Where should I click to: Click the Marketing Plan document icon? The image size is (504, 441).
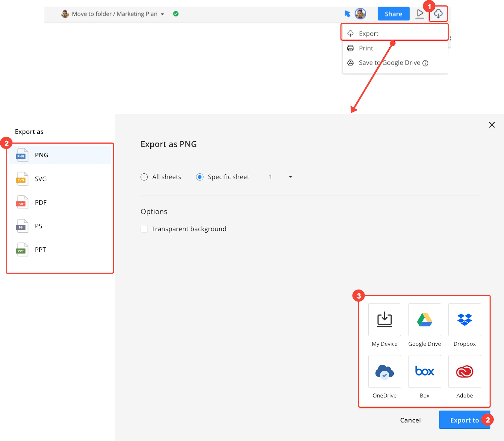65,14
